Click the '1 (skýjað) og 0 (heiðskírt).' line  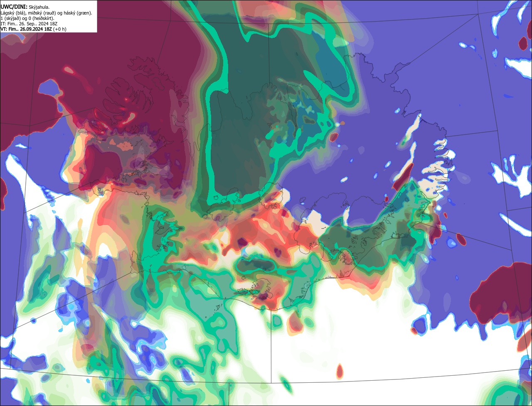[x=27, y=18]
